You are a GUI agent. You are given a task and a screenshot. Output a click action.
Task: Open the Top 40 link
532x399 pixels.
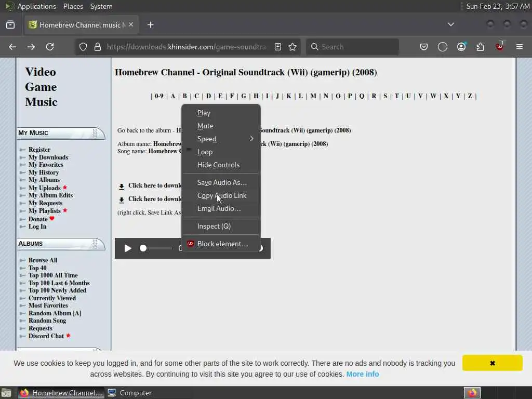click(37, 268)
